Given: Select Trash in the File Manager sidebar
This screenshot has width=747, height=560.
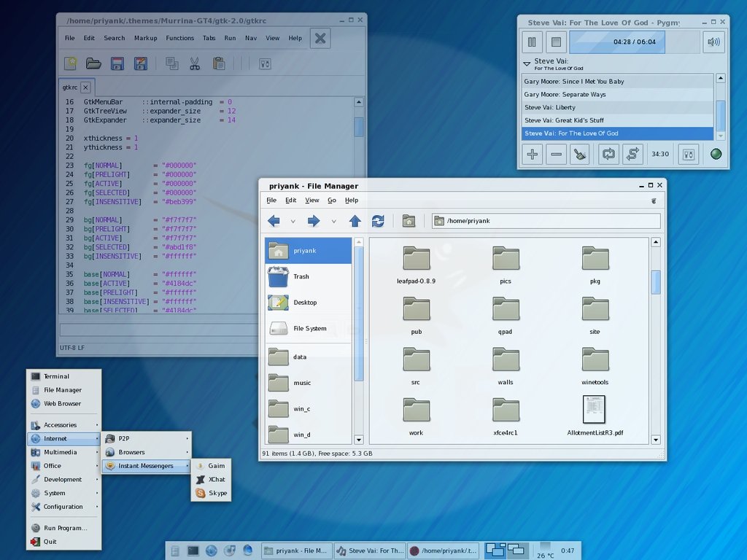Looking at the screenshot, I should click(309, 276).
